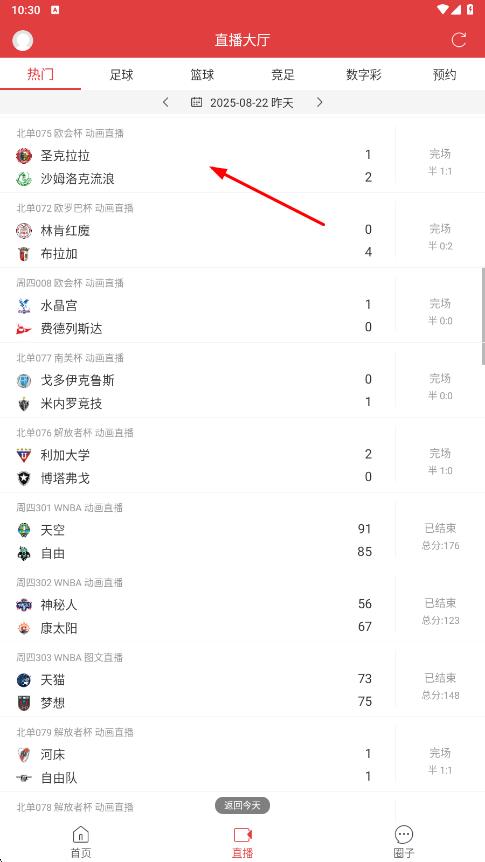485x862 pixels.
Task: Tap the 河床 team crest
Action: pyautogui.click(x=24, y=755)
